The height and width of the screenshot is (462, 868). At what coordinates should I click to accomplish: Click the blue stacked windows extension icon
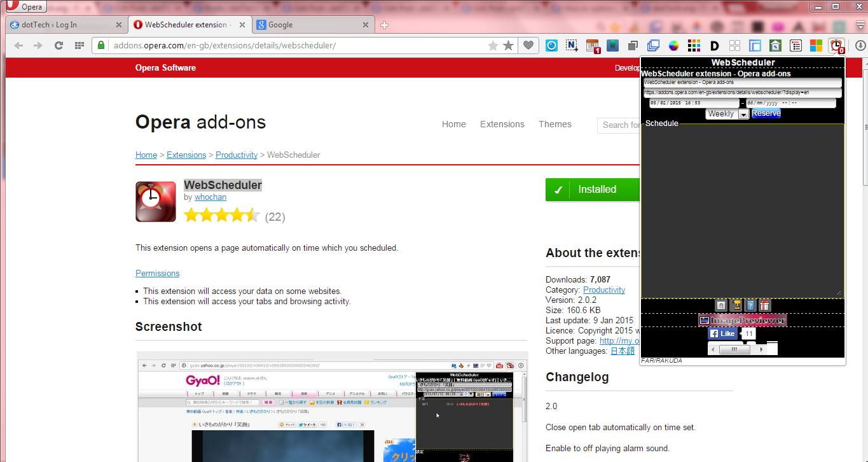[x=653, y=46]
